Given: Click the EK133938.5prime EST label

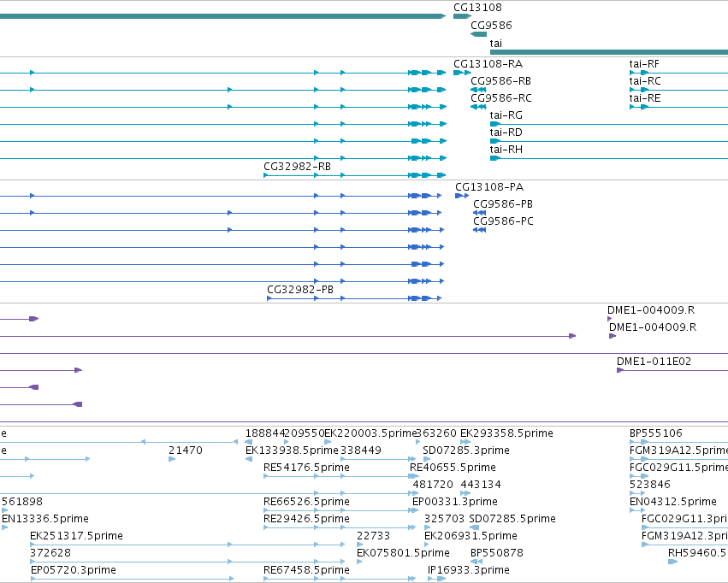Looking at the screenshot, I should coord(292,450).
